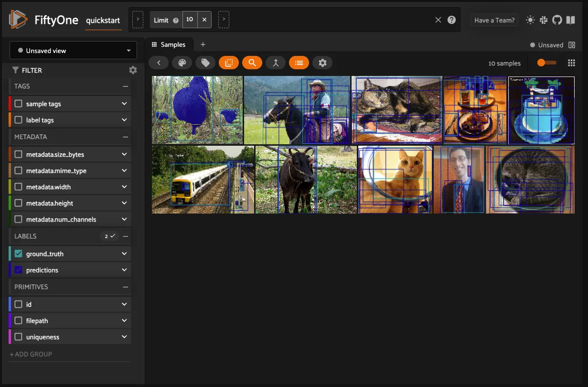588x387 pixels.
Task: Click the patches view icon
Action: click(229, 63)
